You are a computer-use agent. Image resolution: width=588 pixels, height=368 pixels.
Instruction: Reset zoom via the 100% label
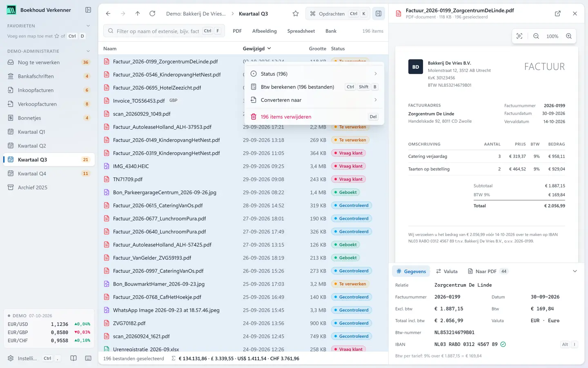click(552, 36)
